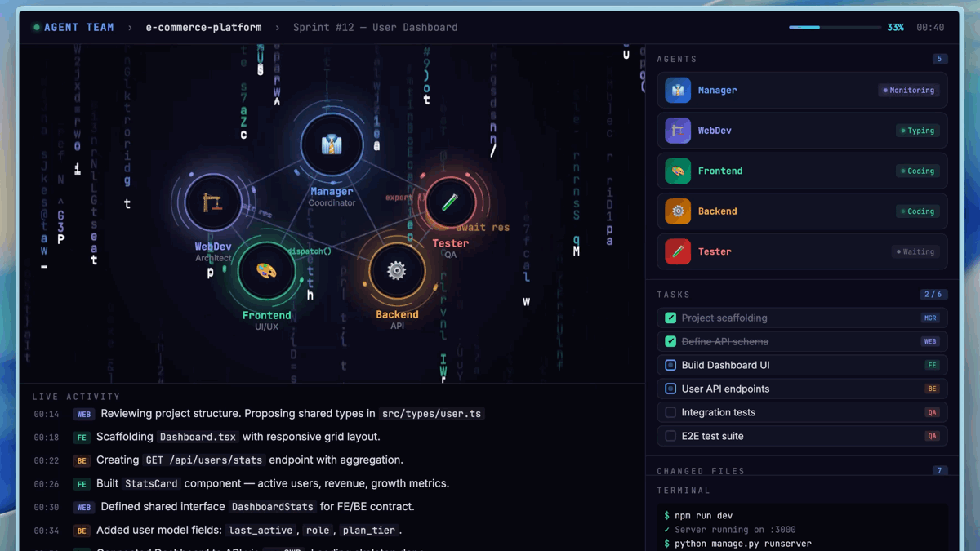Uncheck the Project scaffolding task checkbox
The width and height of the screenshot is (980, 551).
click(x=670, y=318)
